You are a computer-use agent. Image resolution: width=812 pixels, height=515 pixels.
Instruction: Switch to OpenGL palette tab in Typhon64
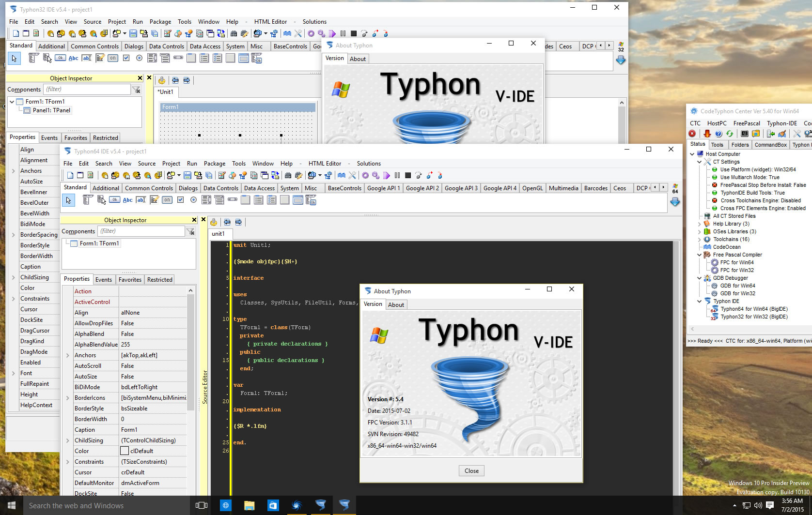click(532, 188)
